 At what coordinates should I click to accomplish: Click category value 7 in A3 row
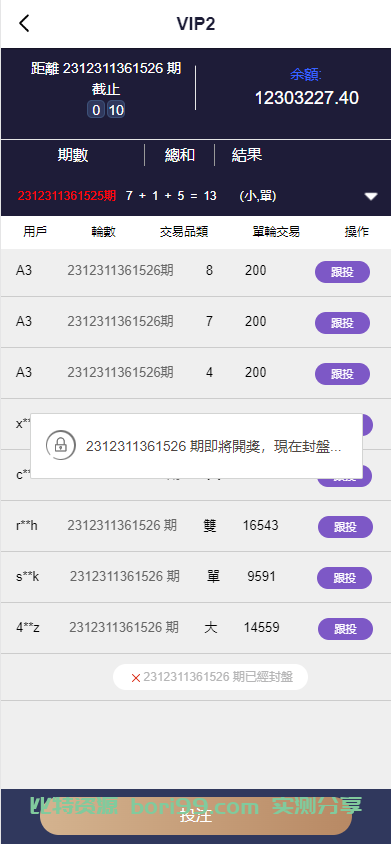point(209,321)
